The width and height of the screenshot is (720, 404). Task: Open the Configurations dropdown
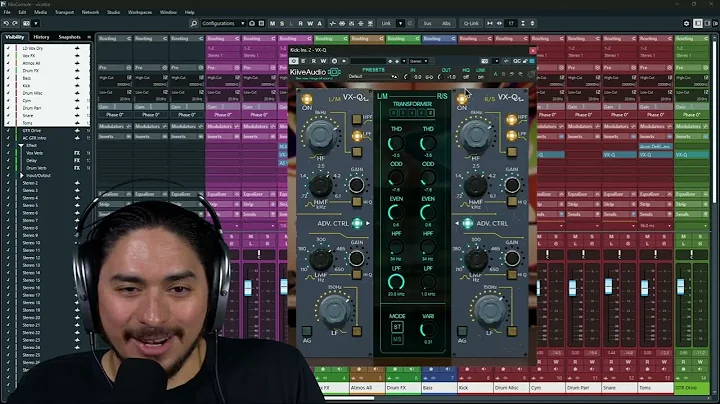223,23
